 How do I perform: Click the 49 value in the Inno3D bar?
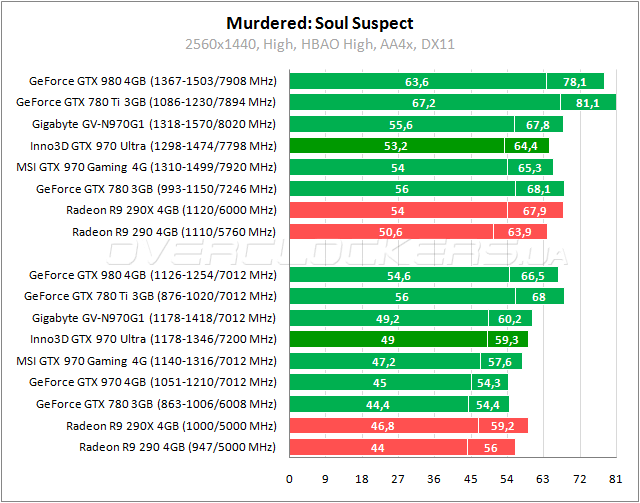[387, 340]
